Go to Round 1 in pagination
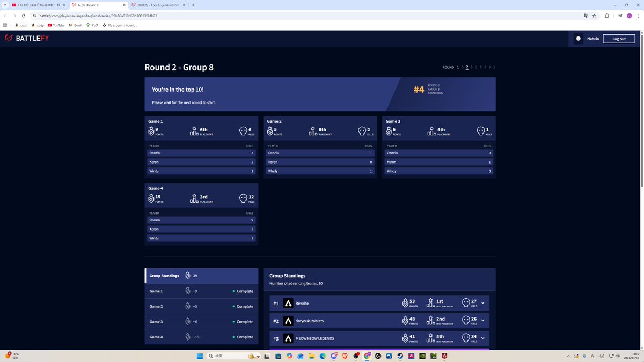This screenshot has height=362, width=644. (x=458, y=67)
